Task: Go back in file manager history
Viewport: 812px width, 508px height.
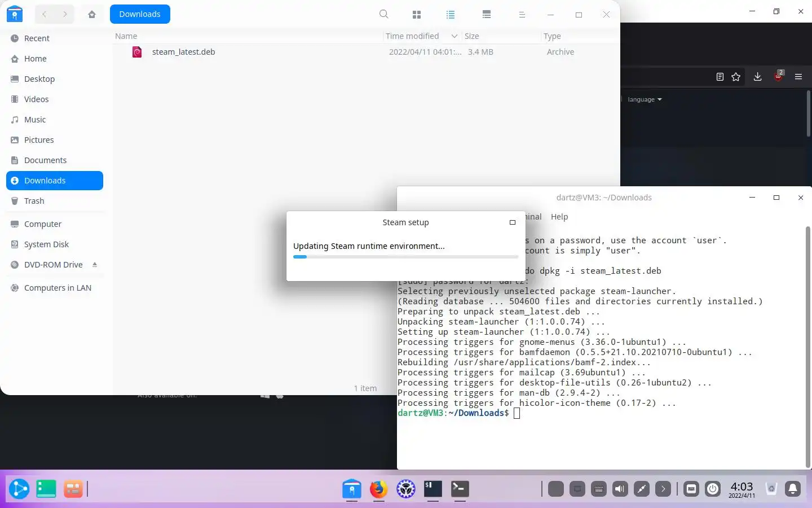Action: [44, 14]
